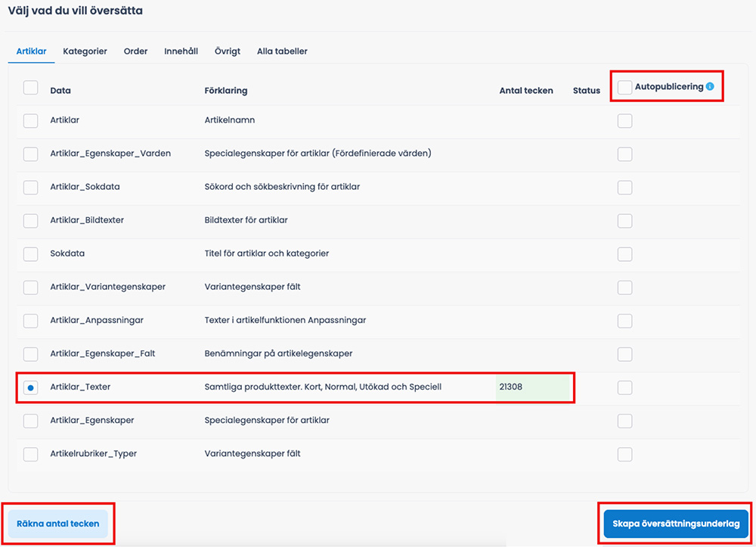756x547 pixels.
Task: Tick the Autopublicering header checkbox
Action: 625,87
